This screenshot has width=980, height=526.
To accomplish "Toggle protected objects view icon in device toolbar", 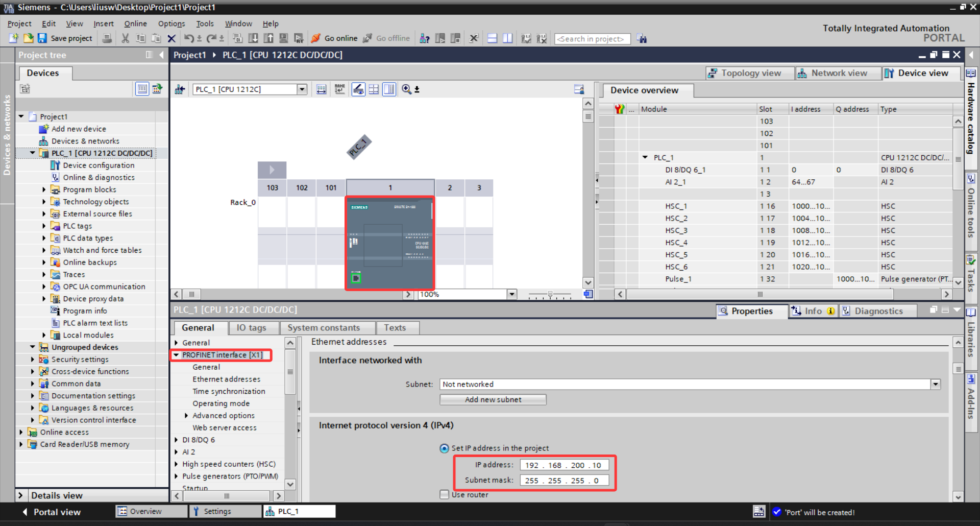I will pos(358,89).
